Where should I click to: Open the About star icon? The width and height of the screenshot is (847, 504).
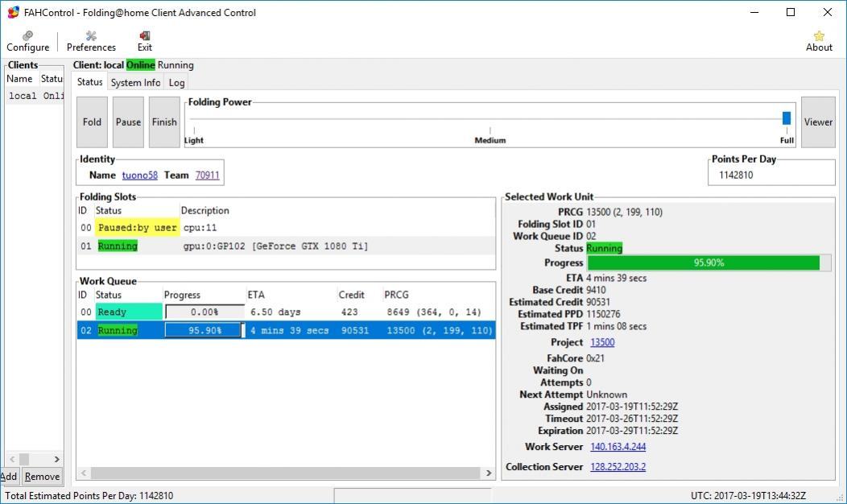(819, 41)
